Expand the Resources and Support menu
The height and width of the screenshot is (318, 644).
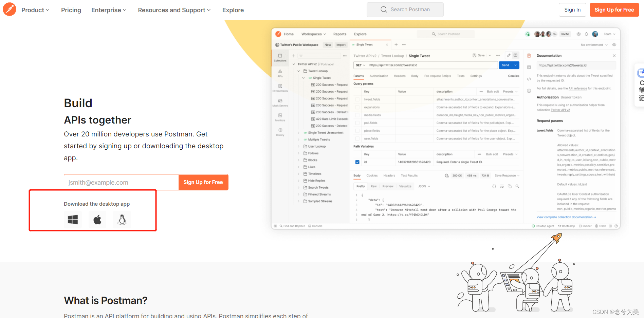click(174, 10)
